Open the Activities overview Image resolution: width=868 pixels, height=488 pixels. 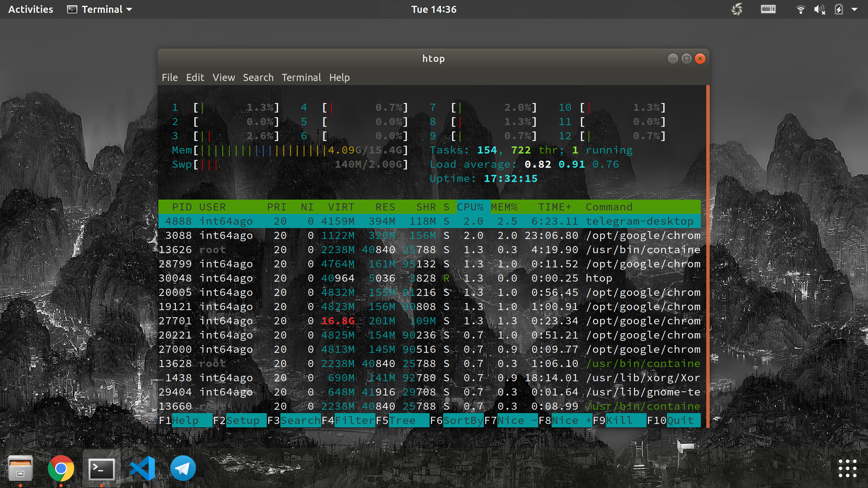click(31, 9)
